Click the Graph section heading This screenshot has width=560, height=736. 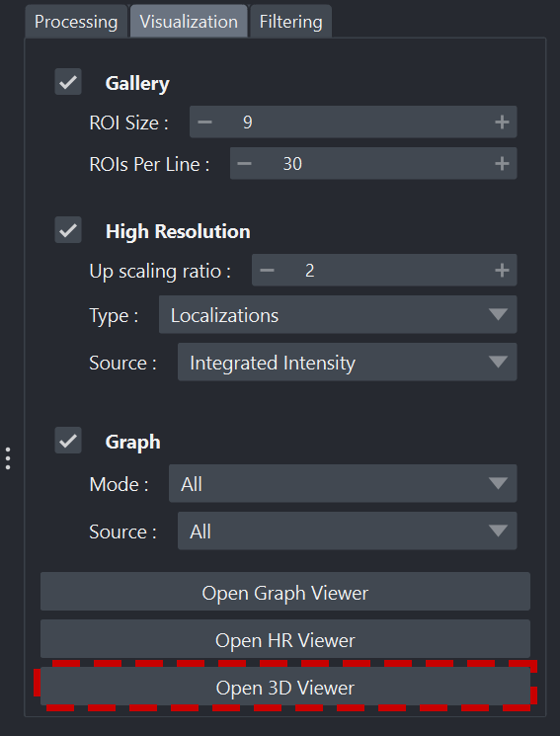[133, 443]
